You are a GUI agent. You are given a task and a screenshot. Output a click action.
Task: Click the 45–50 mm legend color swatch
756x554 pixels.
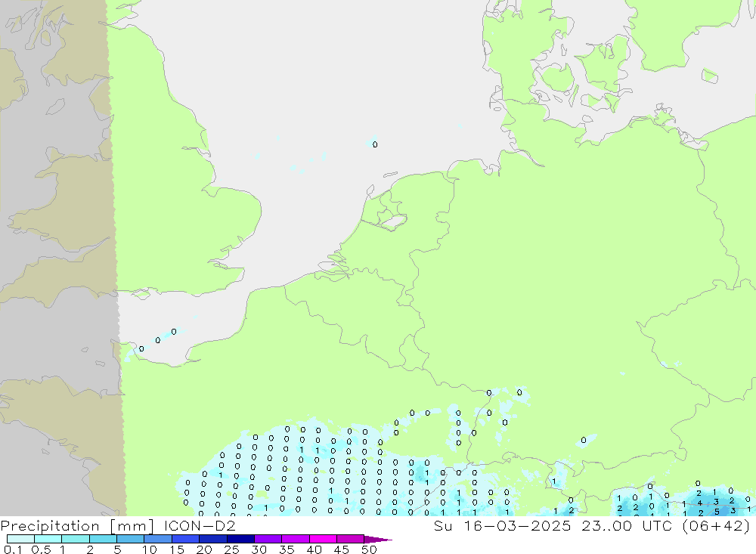pos(351,539)
